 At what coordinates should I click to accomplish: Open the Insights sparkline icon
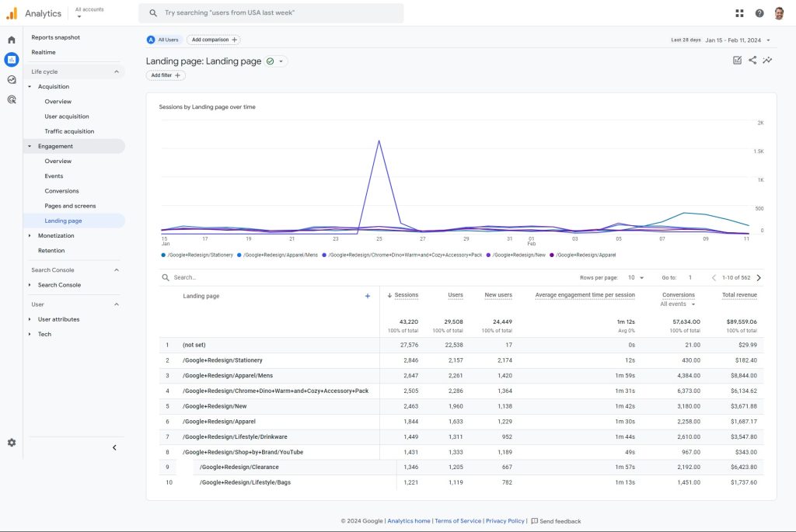[767, 61]
